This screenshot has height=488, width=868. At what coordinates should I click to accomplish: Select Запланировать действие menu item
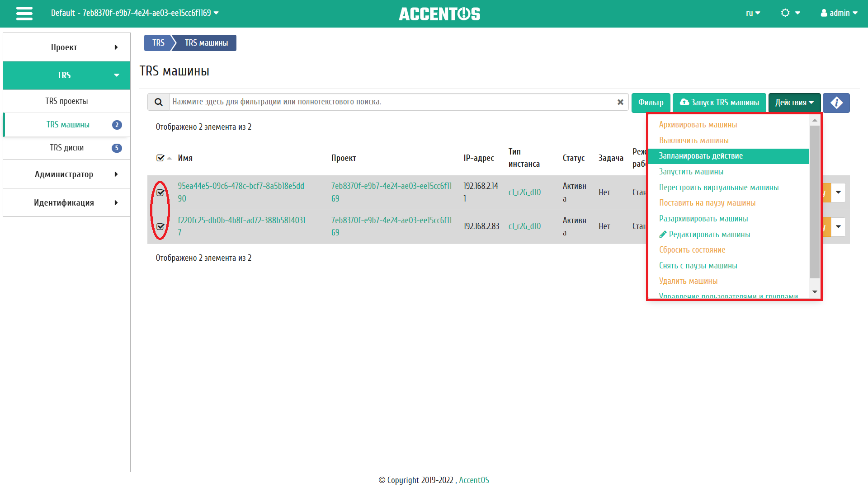point(701,156)
